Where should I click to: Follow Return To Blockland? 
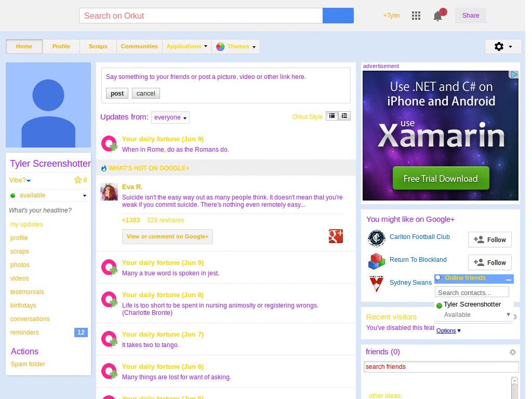point(489,262)
